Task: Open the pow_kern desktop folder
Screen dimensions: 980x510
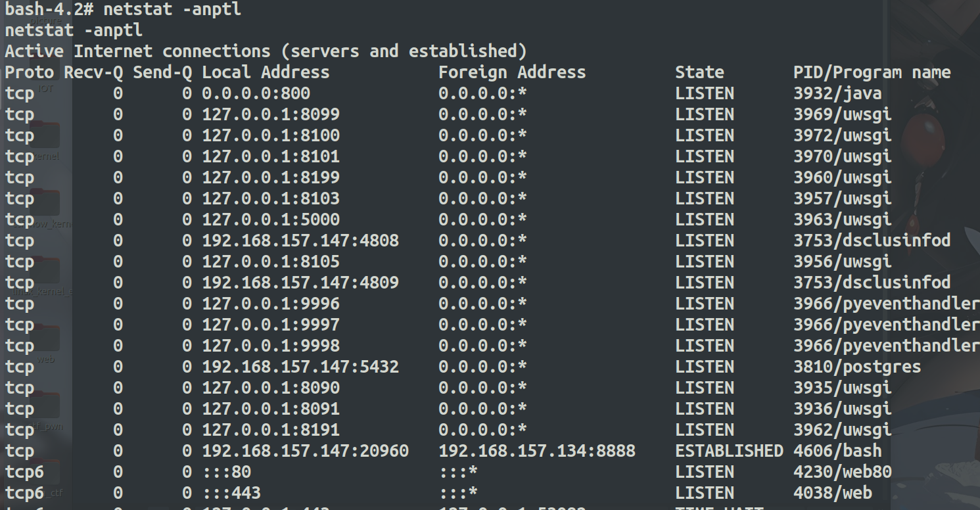Action: (45, 202)
